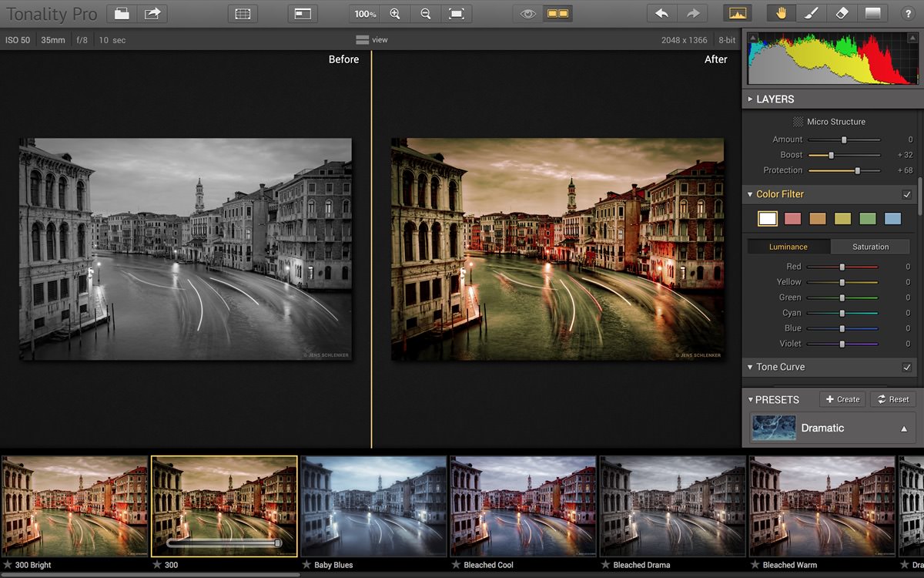Select the Hand move tool

pyautogui.click(x=782, y=13)
